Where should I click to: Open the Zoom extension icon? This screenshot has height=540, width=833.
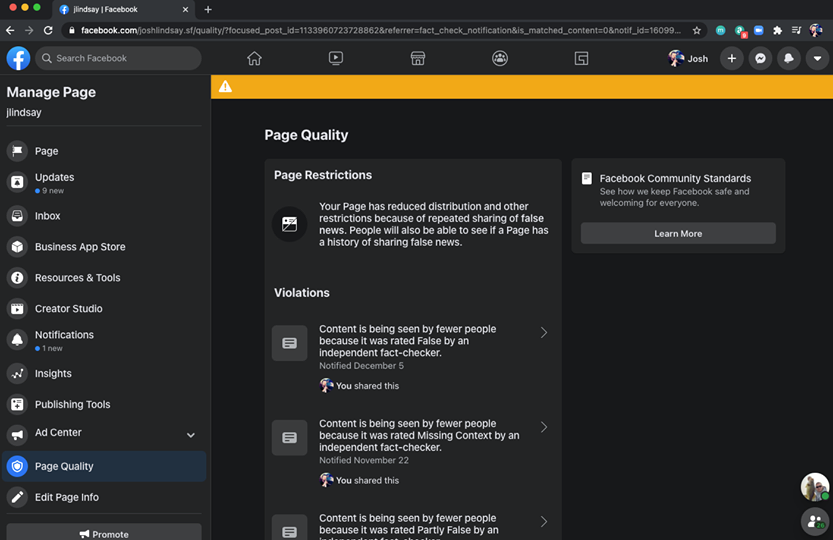pyautogui.click(x=759, y=30)
